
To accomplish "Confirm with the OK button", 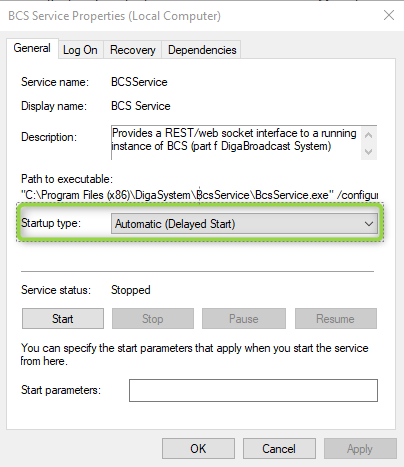I will click(198, 449).
